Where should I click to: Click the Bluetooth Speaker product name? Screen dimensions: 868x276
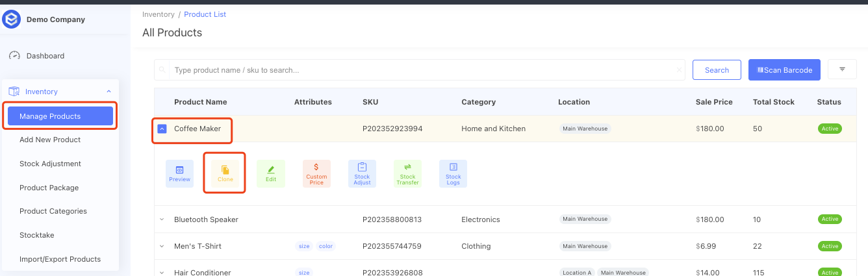[206, 220]
